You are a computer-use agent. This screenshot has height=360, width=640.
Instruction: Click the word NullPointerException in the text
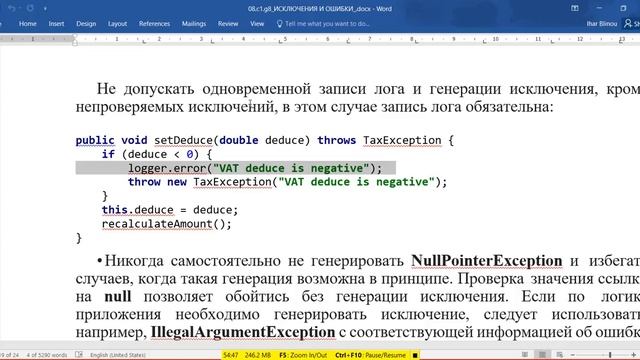487,261
